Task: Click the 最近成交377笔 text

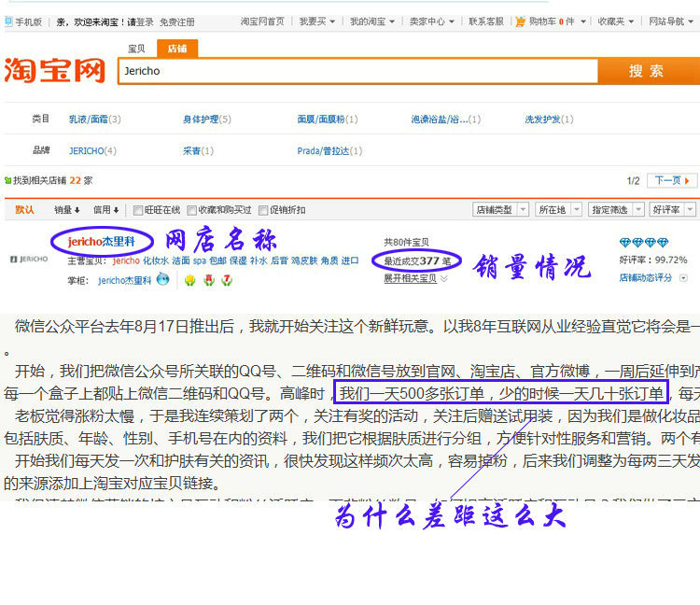Action: [417, 261]
